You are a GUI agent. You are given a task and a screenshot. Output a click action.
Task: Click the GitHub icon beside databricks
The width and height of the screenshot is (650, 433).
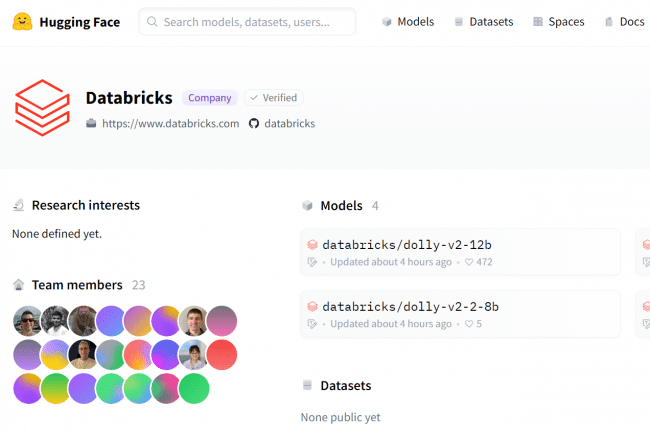coord(254,124)
